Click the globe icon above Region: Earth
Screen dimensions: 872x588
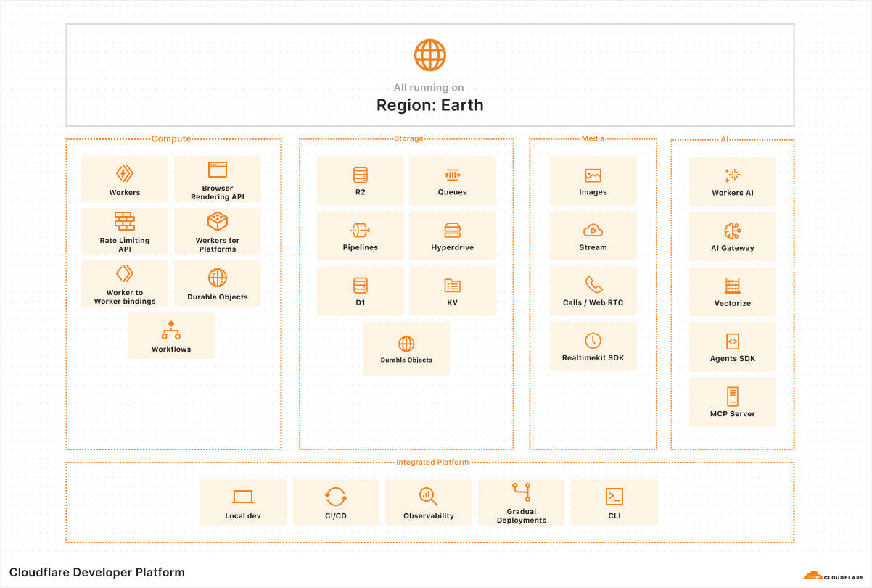[x=430, y=55]
